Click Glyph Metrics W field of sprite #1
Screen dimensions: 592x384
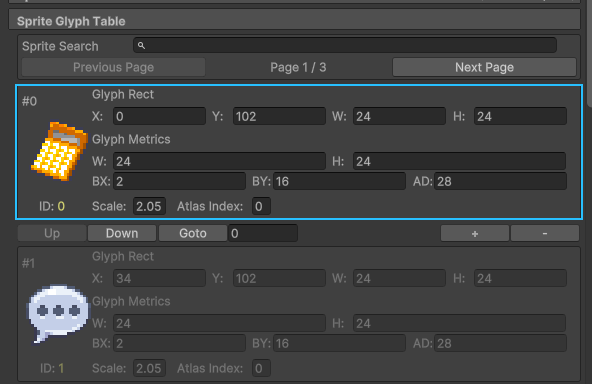click(219, 323)
